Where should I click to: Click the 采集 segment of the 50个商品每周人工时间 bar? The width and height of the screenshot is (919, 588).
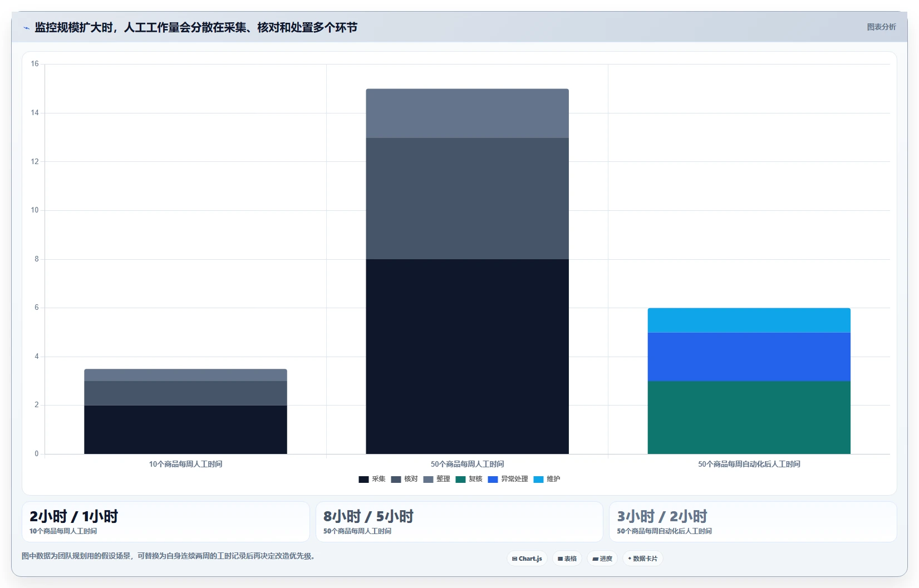coord(467,357)
